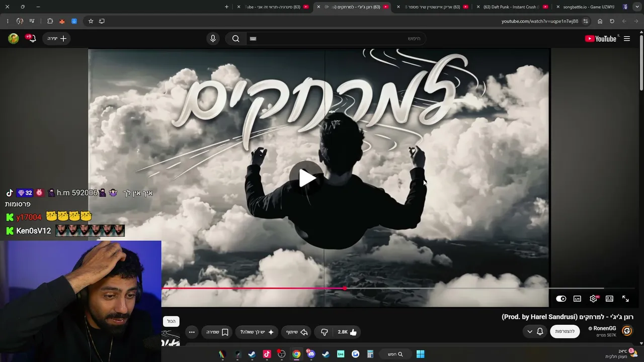Reload the page with the refresh icon
This screenshot has width=644, height=362.
click(612, 21)
